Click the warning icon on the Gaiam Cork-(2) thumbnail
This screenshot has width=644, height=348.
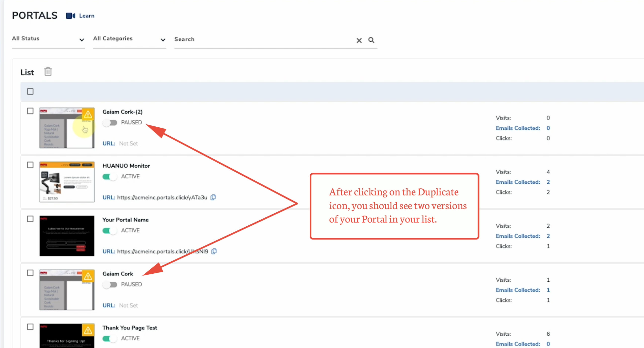88,115
